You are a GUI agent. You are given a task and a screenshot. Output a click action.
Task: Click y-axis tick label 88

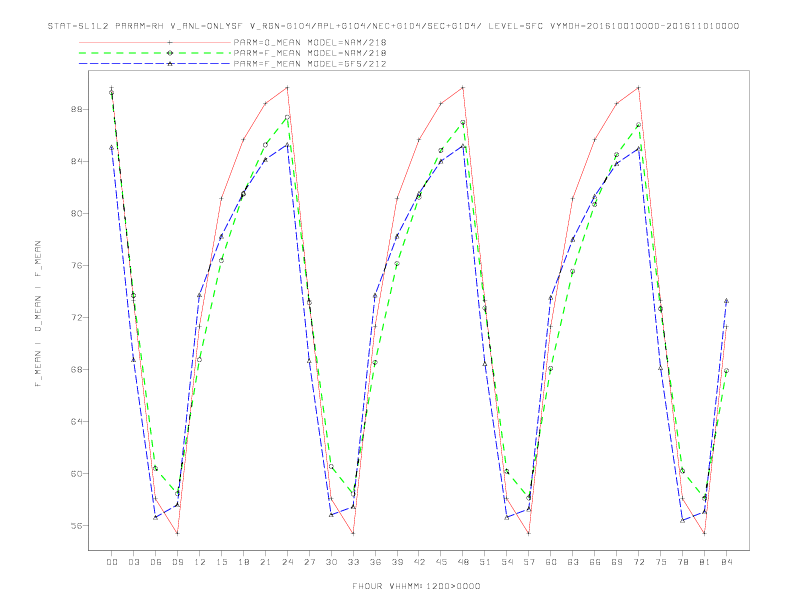click(76, 109)
